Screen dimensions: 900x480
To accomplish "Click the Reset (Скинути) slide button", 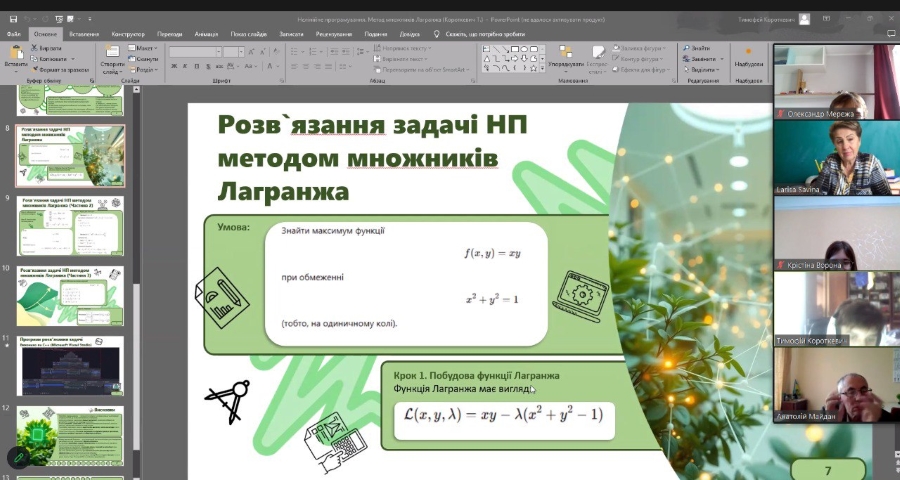I will (145, 59).
